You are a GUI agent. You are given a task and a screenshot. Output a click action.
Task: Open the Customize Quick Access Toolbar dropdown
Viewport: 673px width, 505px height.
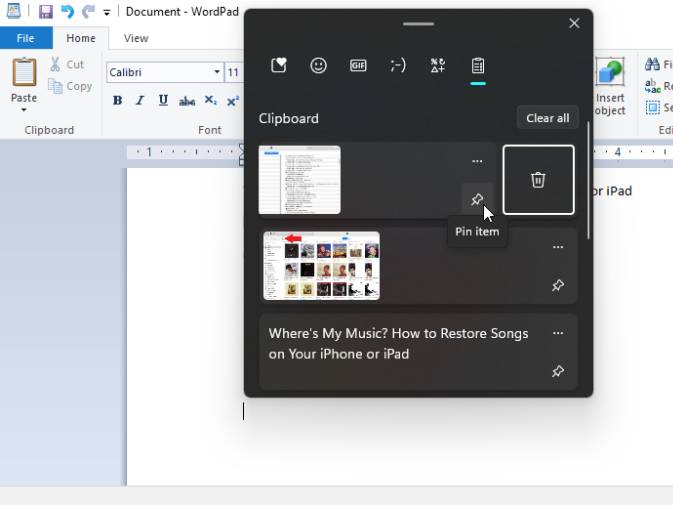click(x=107, y=13)
